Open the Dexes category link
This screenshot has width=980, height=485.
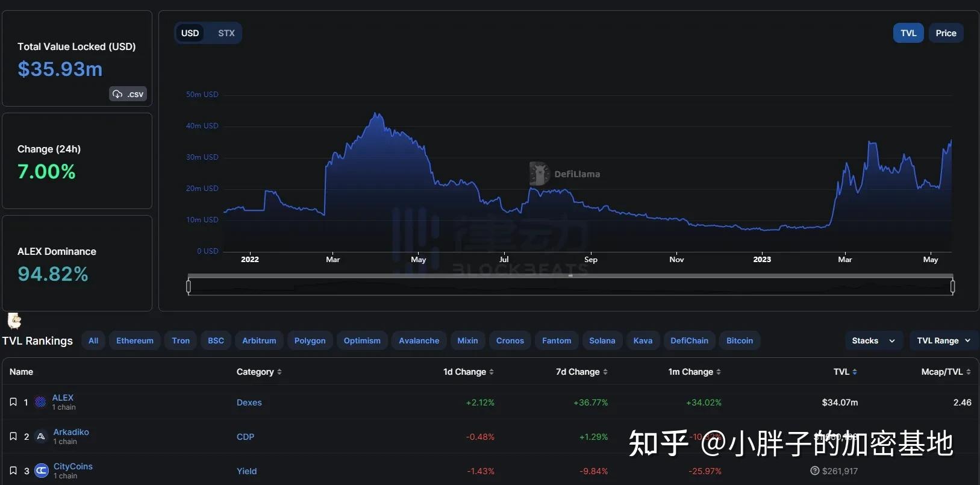tap(249, 402)
